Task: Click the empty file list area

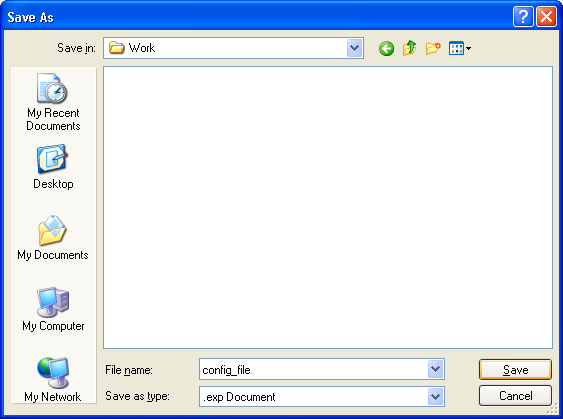Action: click(x=328, y=207)
